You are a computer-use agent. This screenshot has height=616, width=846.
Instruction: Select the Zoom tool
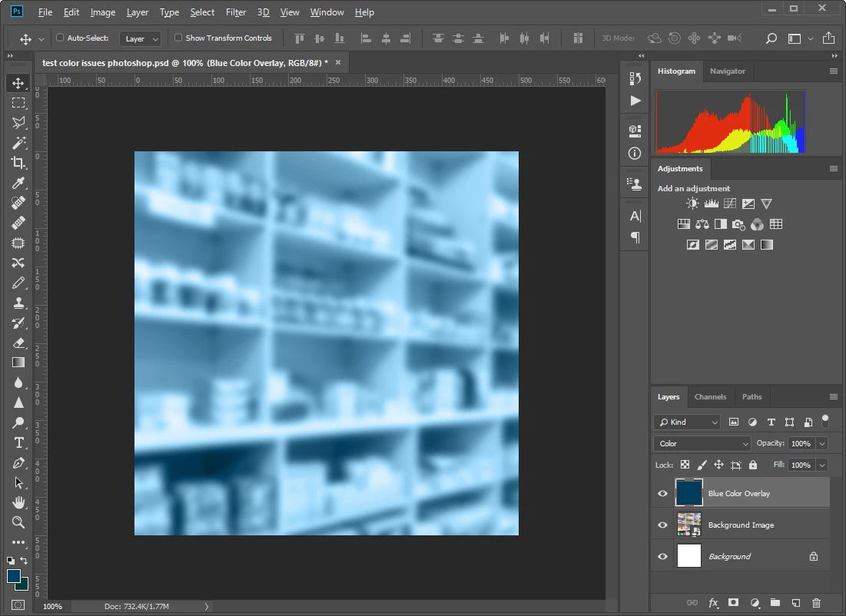18,523
